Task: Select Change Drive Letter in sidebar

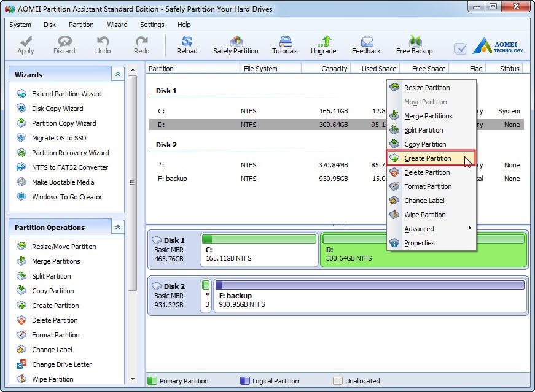Action: click(54, 364)
